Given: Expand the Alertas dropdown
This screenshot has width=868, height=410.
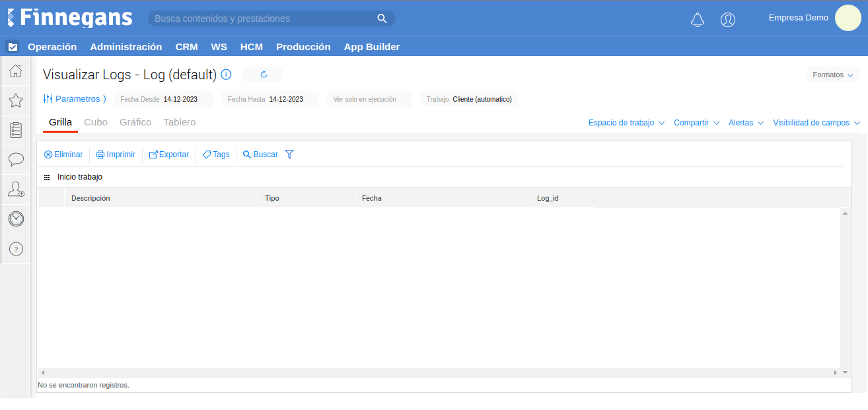Looking at the screenshot, I should (746, 123).
